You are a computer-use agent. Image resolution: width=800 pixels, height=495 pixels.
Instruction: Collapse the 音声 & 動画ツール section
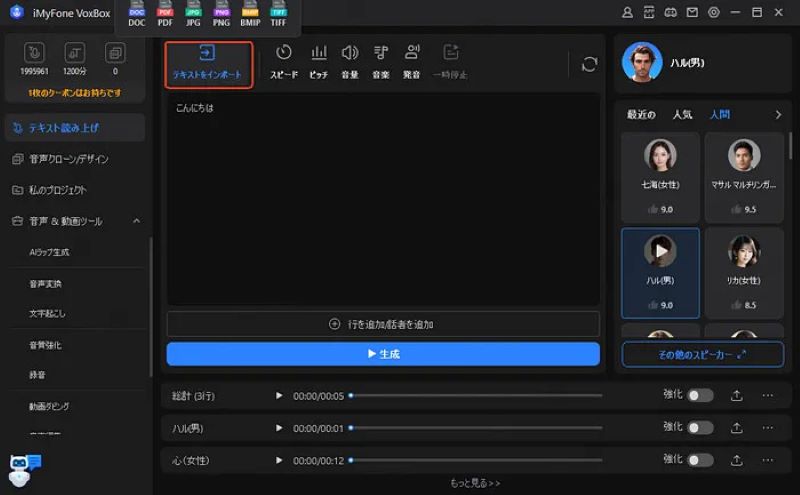click(x=136, y=221)
